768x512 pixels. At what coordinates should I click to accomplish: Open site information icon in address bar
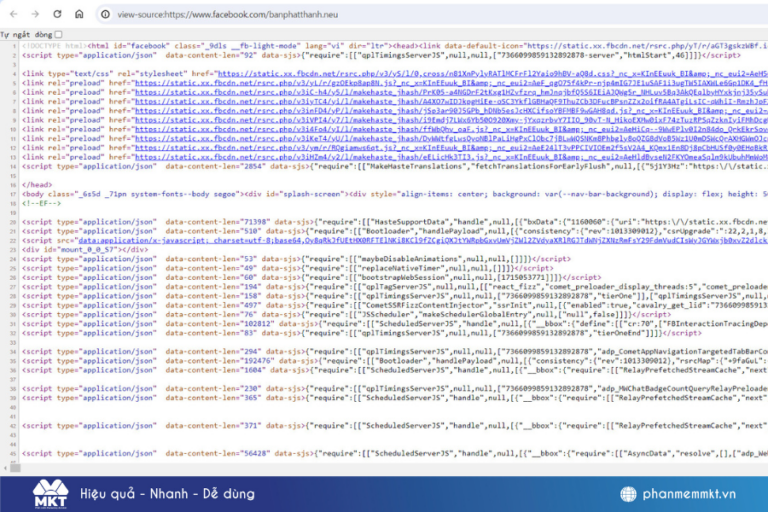pos(106,15)
